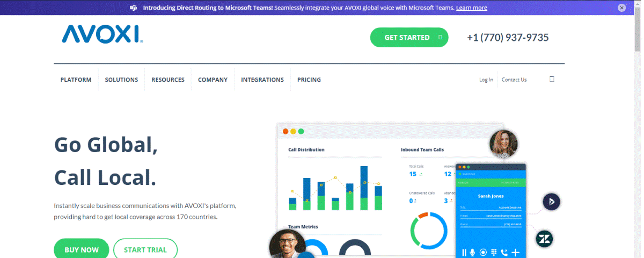Click the green connected status dot in softphone
Viewport: 644px width, 258px height.
[x=459, y=174]
